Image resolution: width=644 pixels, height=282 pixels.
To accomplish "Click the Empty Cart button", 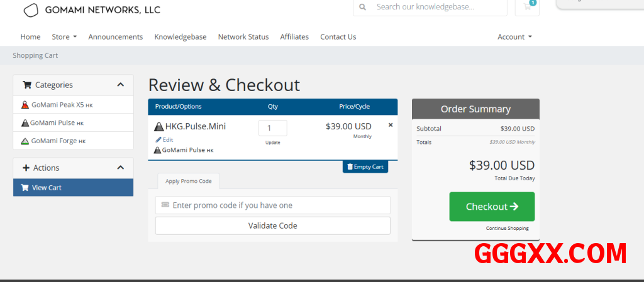I will click(x=365, y=167).
